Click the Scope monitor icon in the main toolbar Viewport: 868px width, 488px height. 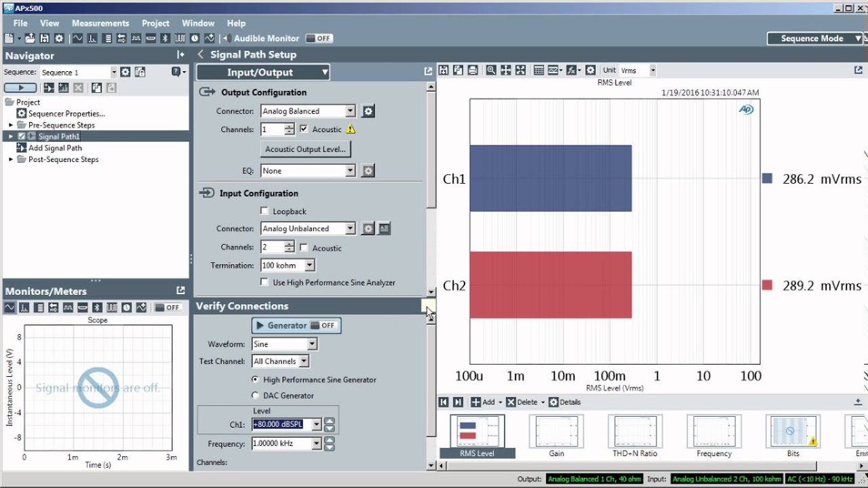(77, 39)
